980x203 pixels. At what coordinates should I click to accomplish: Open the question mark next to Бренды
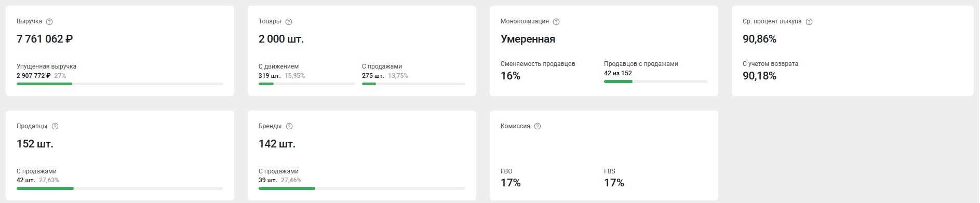point(289,126)
